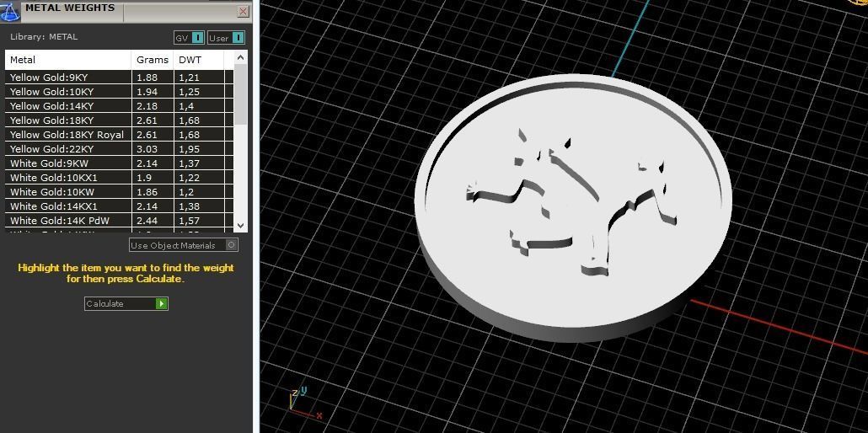The height and width of the screenshot is (433, 868).
Task: Click the 1,95 DWT cell
Action: tap(198, 149)
